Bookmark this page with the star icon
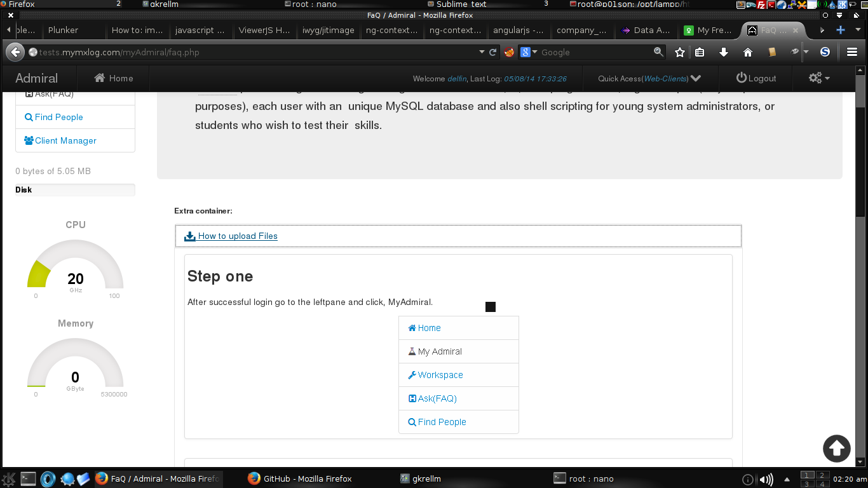The width and height of the screenshot is (868, 488). (680, 52)
